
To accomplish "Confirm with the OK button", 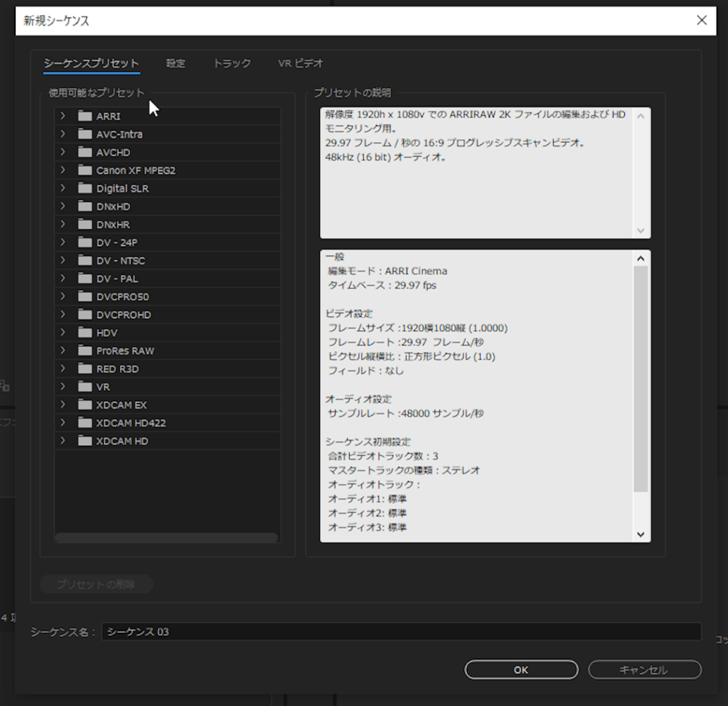I will click(521, 670).
